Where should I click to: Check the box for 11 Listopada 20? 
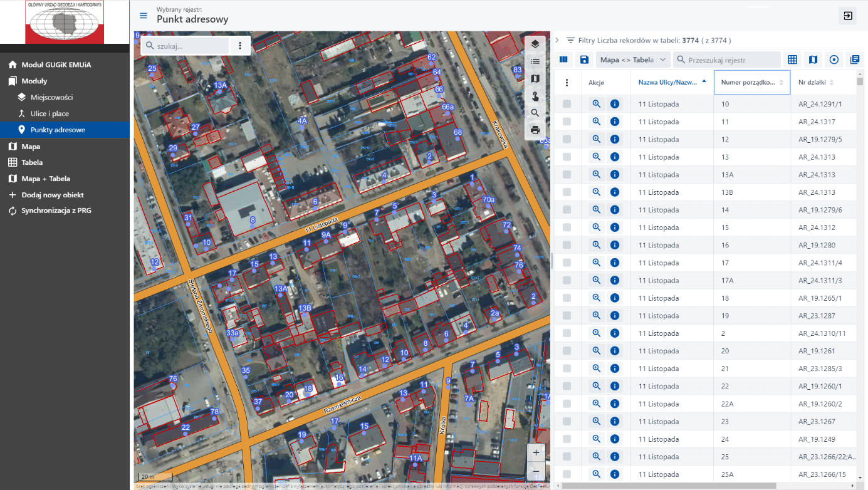pyautogui.click(x=567, y=351)
